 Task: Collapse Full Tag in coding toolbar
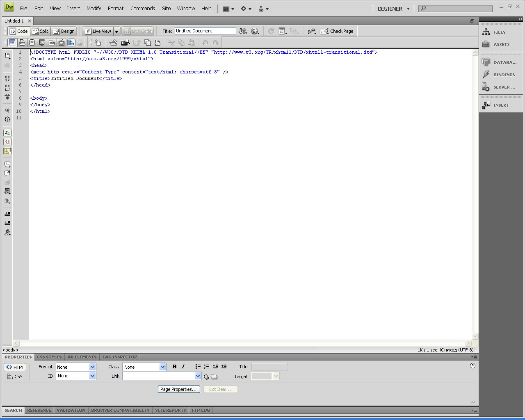7,78
